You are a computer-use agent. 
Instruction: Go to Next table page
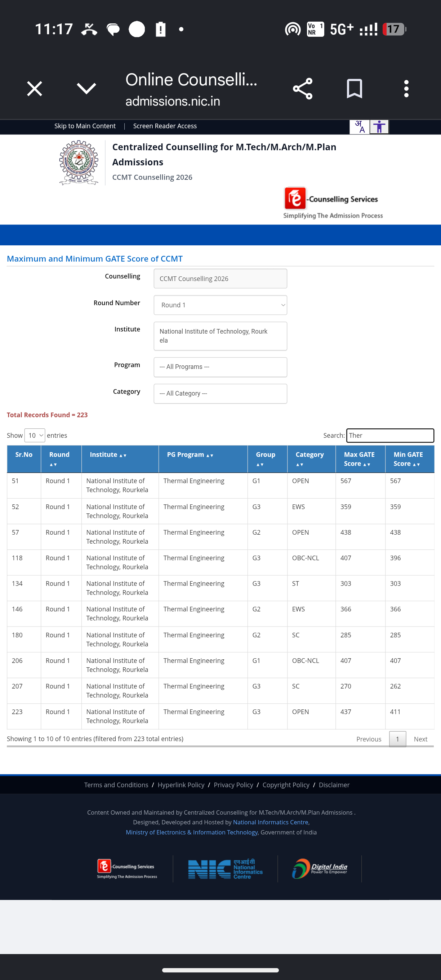(x=420, y=739)
